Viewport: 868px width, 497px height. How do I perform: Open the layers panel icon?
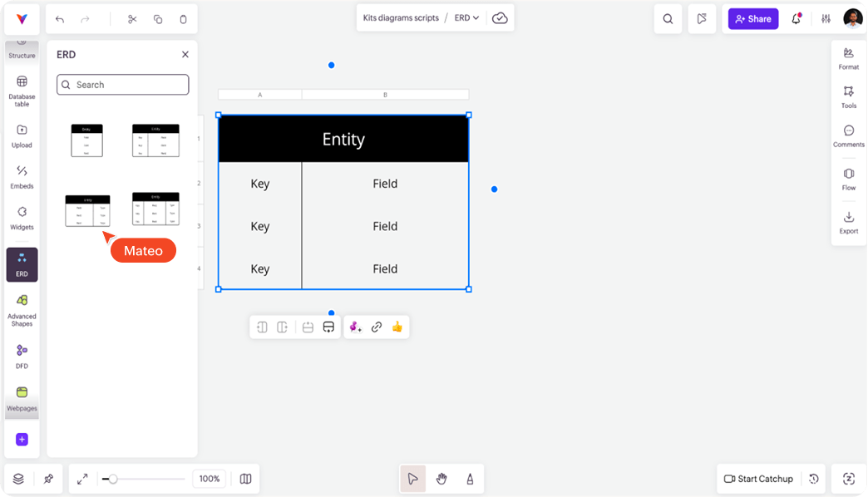coord(19,479)
